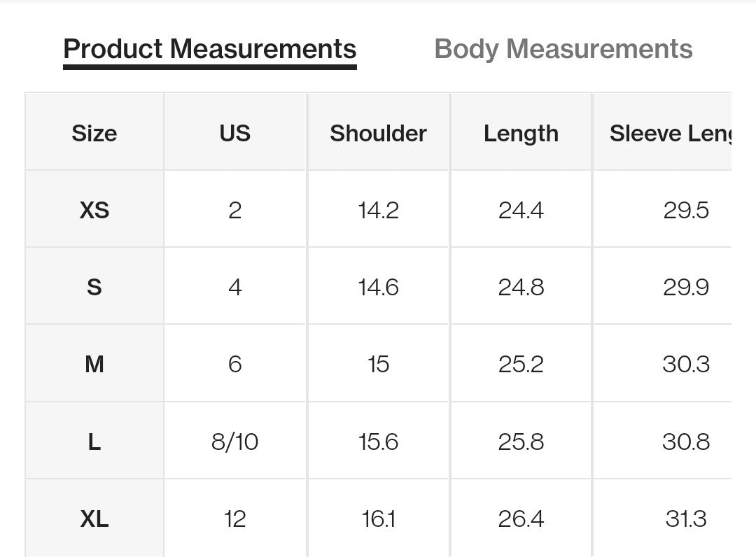
Task: Select the XL size row label
Action: (94, 519)
